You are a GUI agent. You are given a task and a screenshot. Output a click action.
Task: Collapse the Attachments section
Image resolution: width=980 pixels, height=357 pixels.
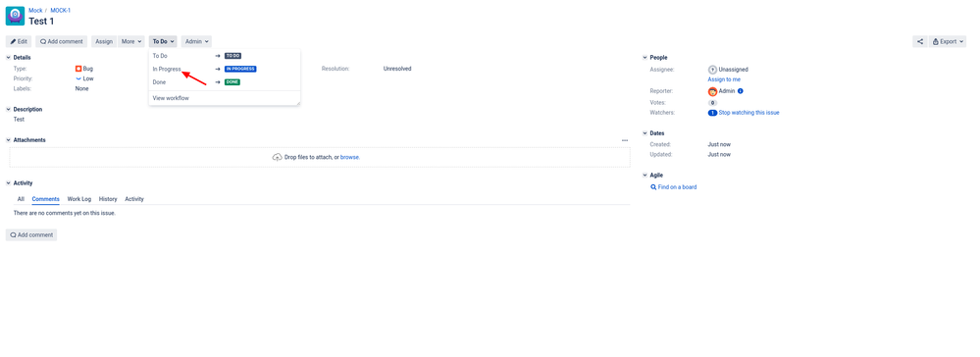(x=9, y=140)
